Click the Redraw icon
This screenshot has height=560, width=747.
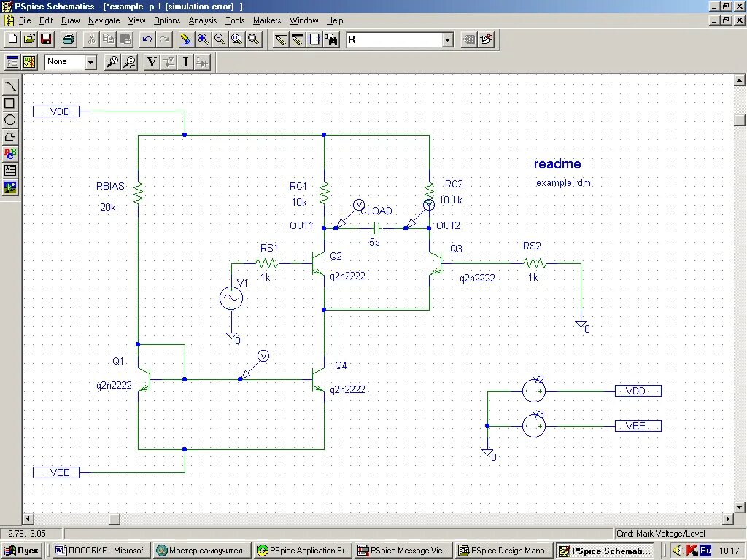[186, 39]
